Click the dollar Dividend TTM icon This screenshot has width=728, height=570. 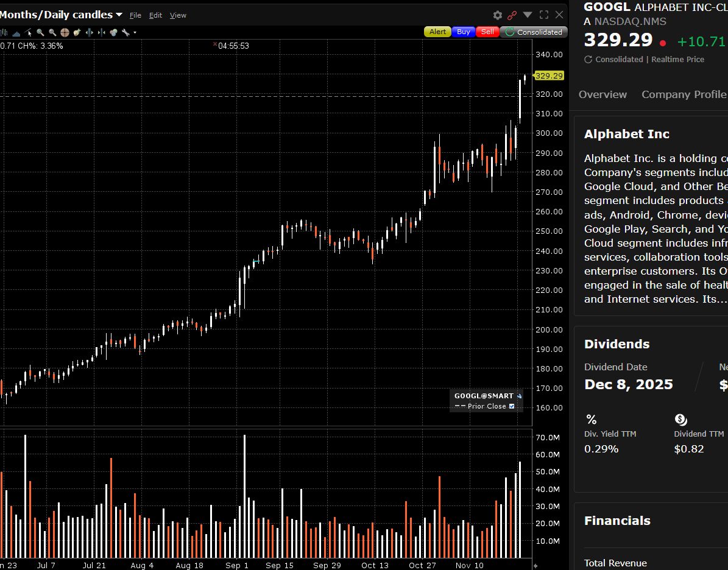pyautogui.click(x=680, y=420)
